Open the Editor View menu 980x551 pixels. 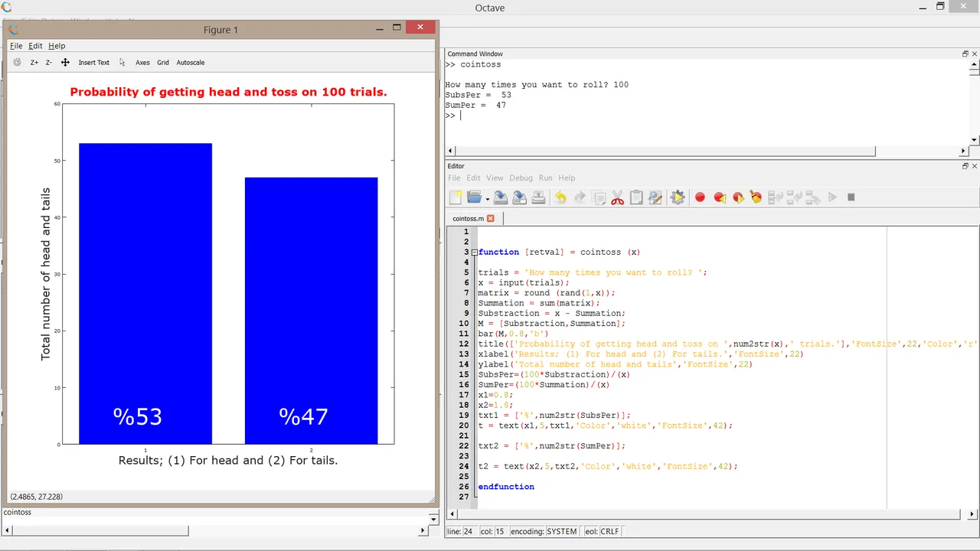[495, 178]
